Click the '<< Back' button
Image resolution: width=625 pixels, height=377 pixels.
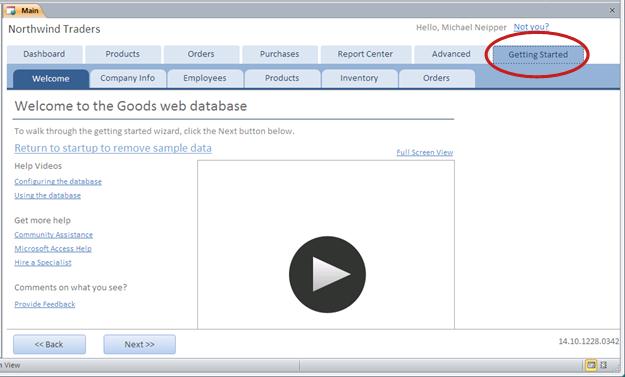[49, 344]
